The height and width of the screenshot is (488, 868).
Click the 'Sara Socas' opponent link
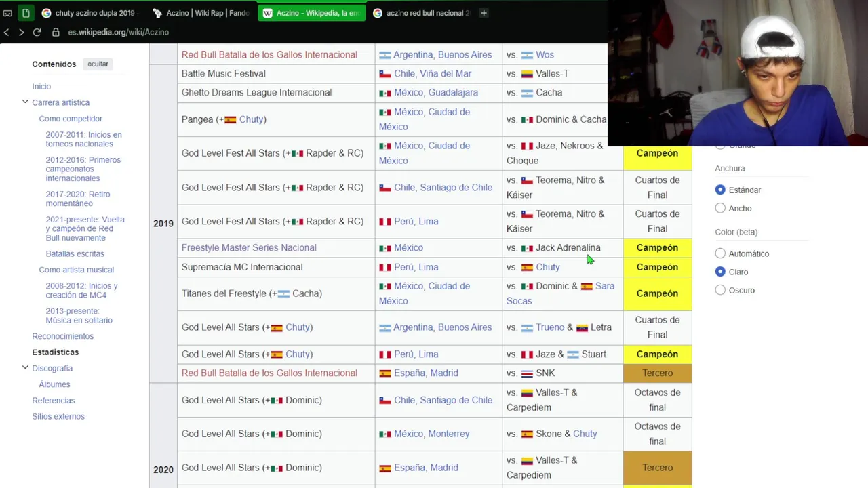click(560, 293)
